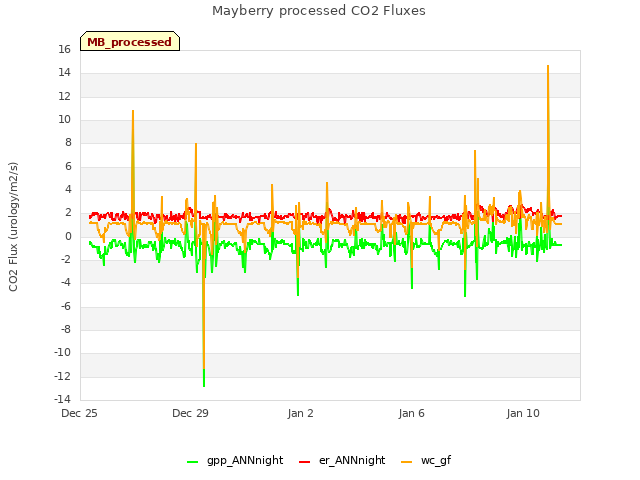Click the y-axis value 16
This screenshot has width=640, height=480.
(64, 49)
